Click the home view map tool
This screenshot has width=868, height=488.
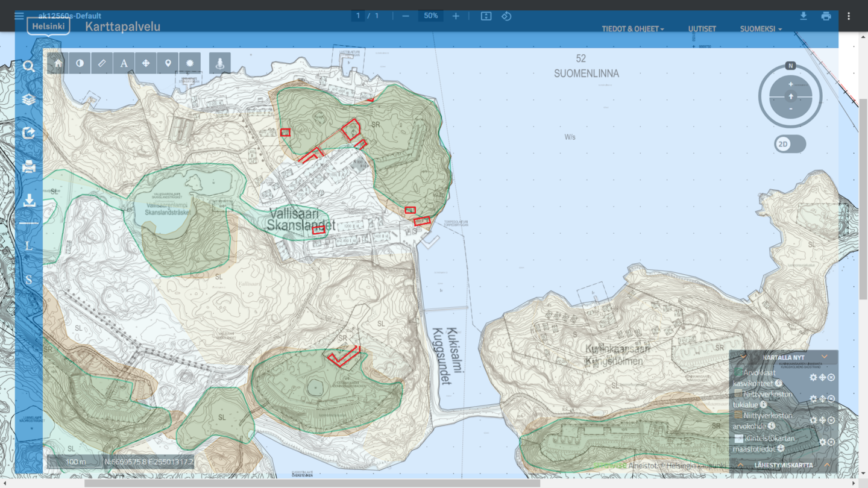[x=58, y=63]
